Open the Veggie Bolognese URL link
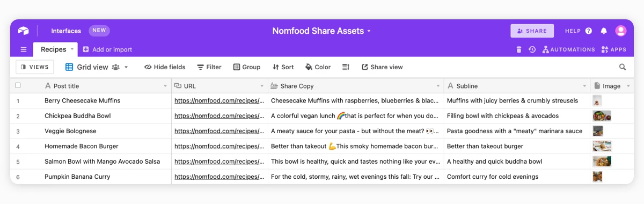Image resolution: width=644 pixels, height=204 pixels. (220, 131)
